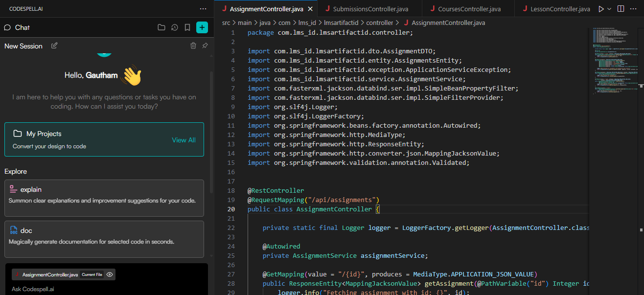Image resolution: width=644 pixels, height=295 pixels.
Task: Click 'Hello, Gautham' greeting text
Action: (91, 75)
